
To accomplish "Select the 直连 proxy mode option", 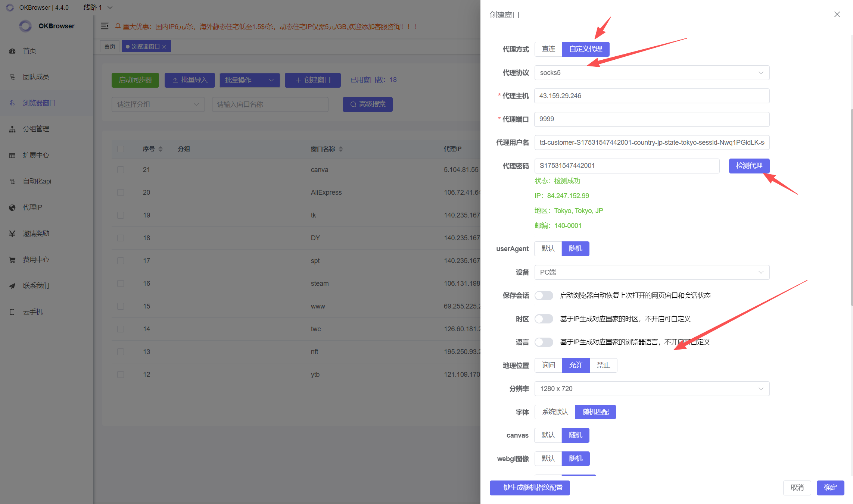I will point(548,49).
